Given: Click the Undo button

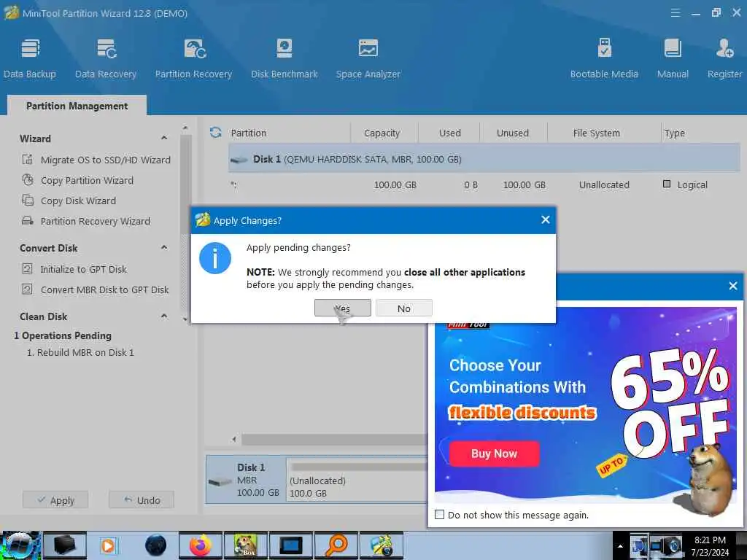Looking at the screenshot, I should click(142, 500).
